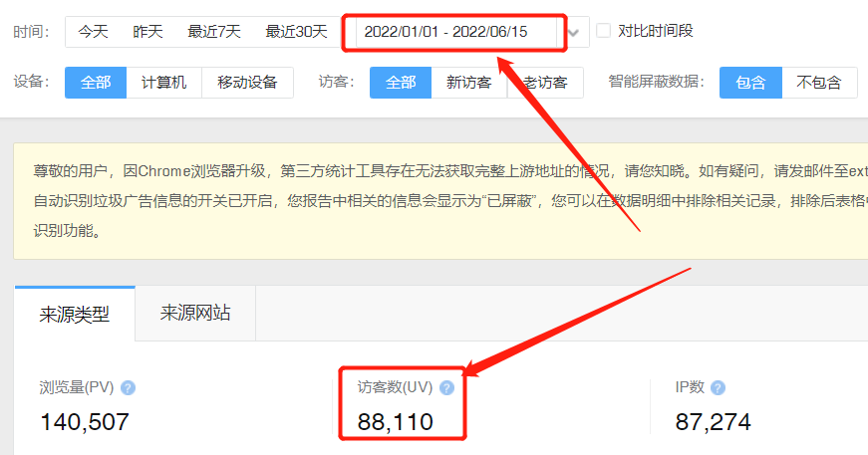
Task: Expand the date range dropdown arrow
Action: (x=574, y=32)
